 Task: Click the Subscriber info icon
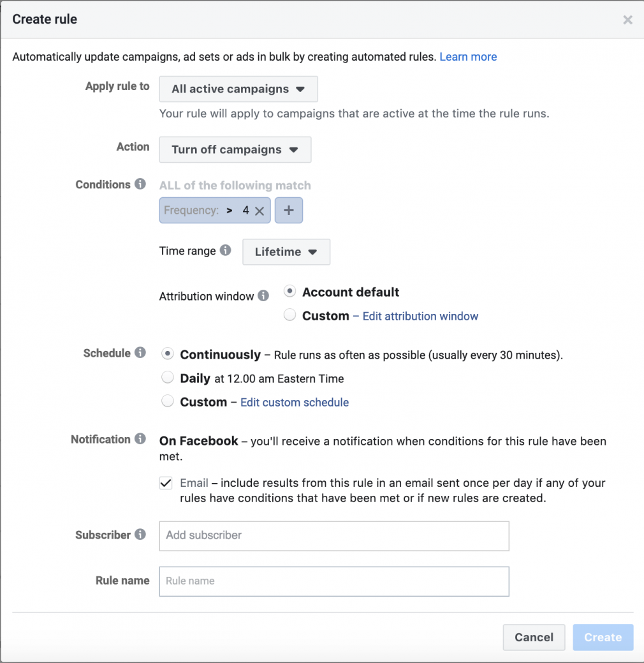(x=142, y=535)
